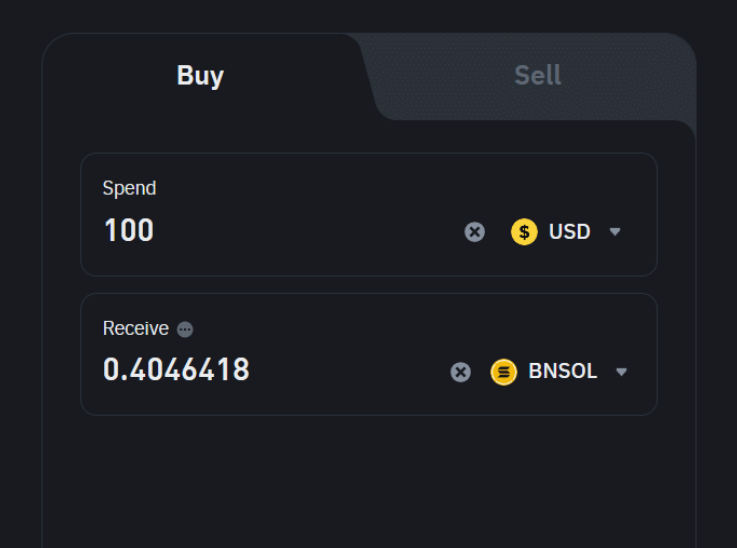Click the Receive label text
Viewport: 737px width, 548px height.
135,329
